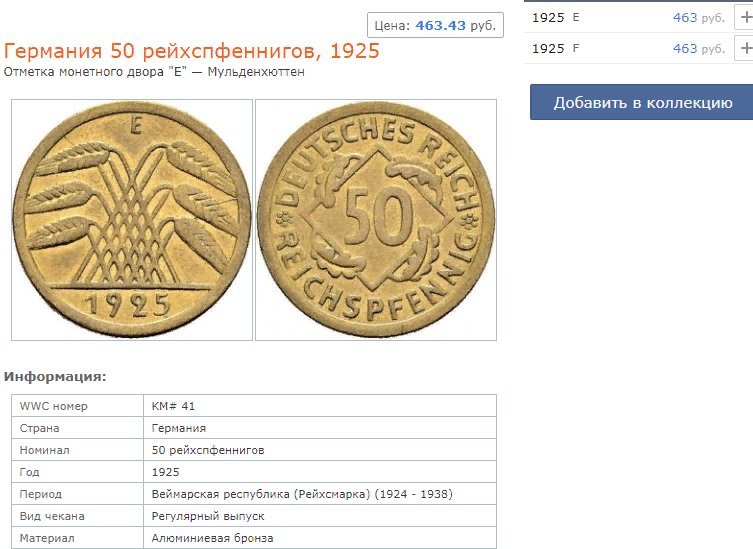Select the 463 руб. price for 1925 F
The image size is (753, 549).
click(699, 49)
